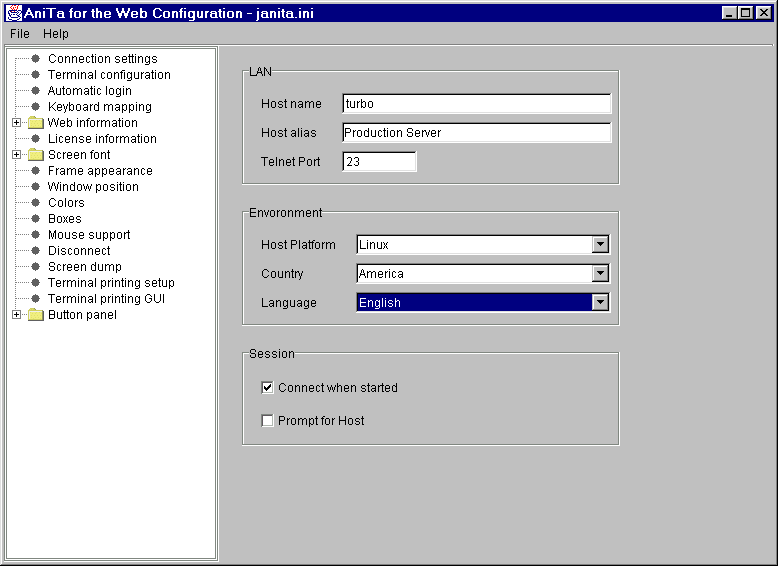Select Automatic login in the tree
The width and height of the screenshot is (778, 566).
point(90,91)
